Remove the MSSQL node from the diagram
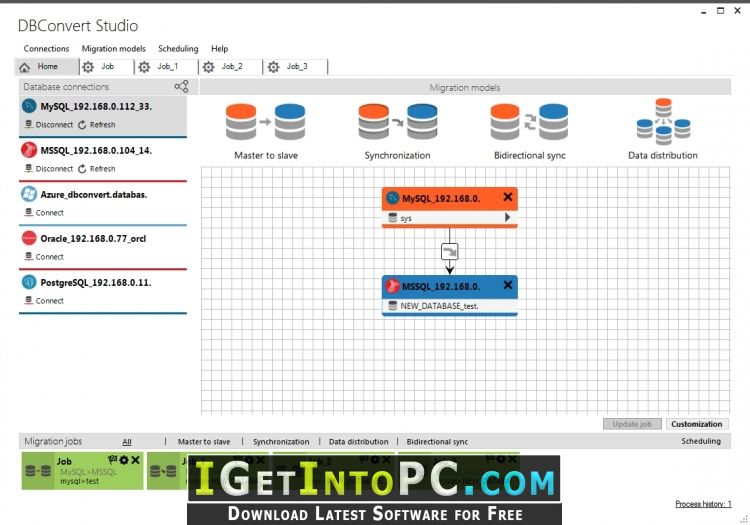750x525 pixels. tap(508, 285)
